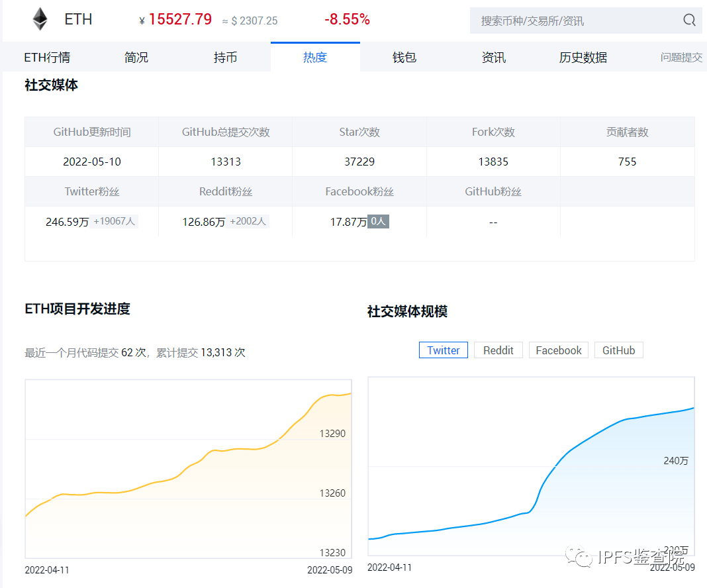The height and width of the screenshot is (588, 707).
Task: Open the 钱包 tab
Action: pyautogui.click(x=404, y=57)
